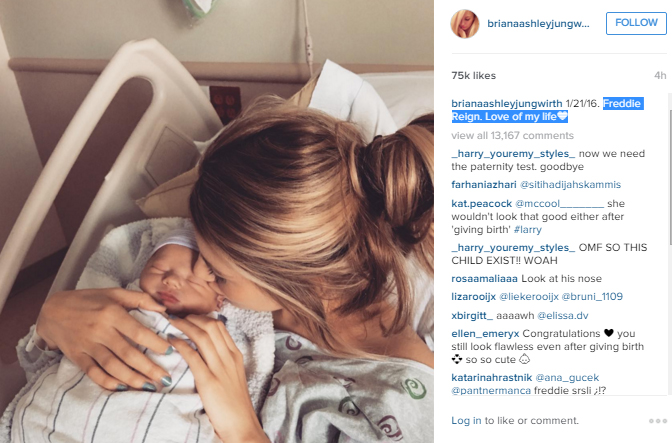The image size is (672, 443).
Task: Click the 4h post timestamp
Action: click(660, 76)
